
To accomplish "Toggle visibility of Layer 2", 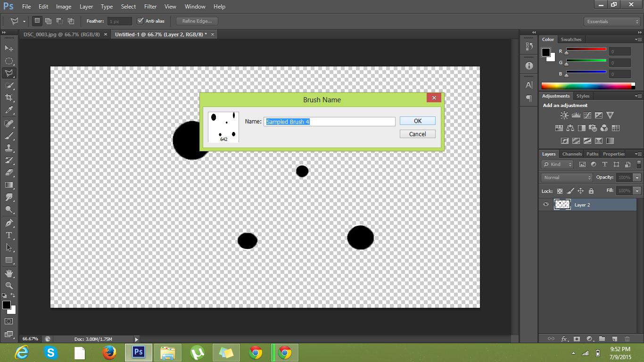I will pyautogui.click(x=546, y=205).
